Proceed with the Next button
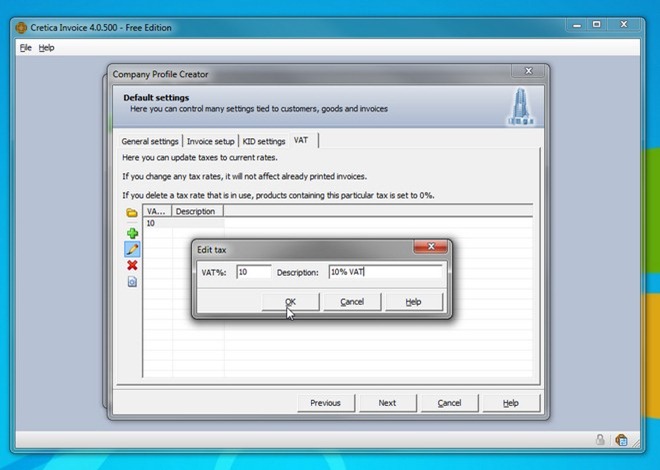 pyautogui.click(x=387, y=403)
